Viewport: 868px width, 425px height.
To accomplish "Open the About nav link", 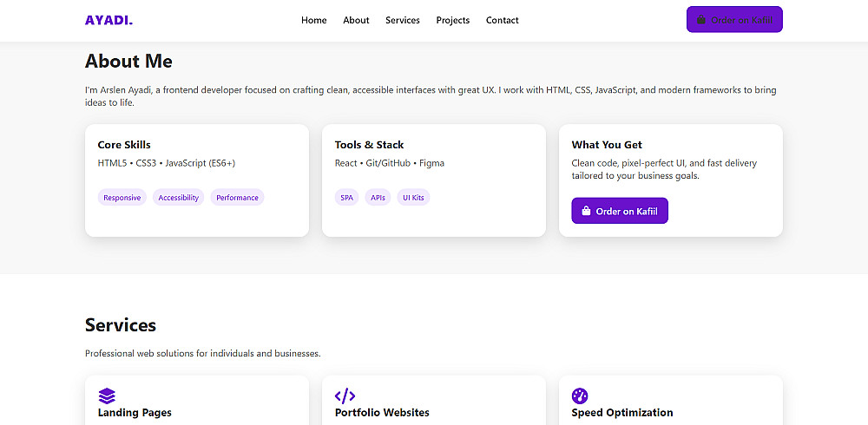I will pyautogui.click(x=356, y=20).
